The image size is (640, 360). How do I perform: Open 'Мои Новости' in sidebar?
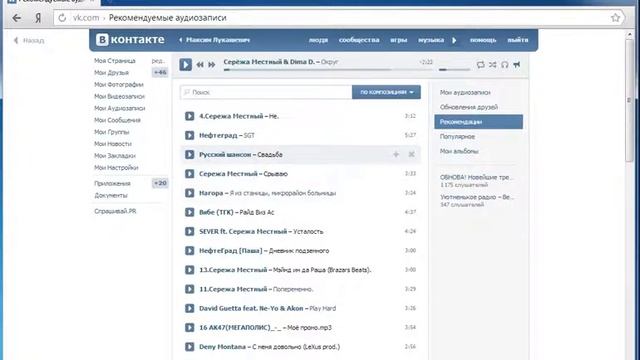click(x=113, y=144)
